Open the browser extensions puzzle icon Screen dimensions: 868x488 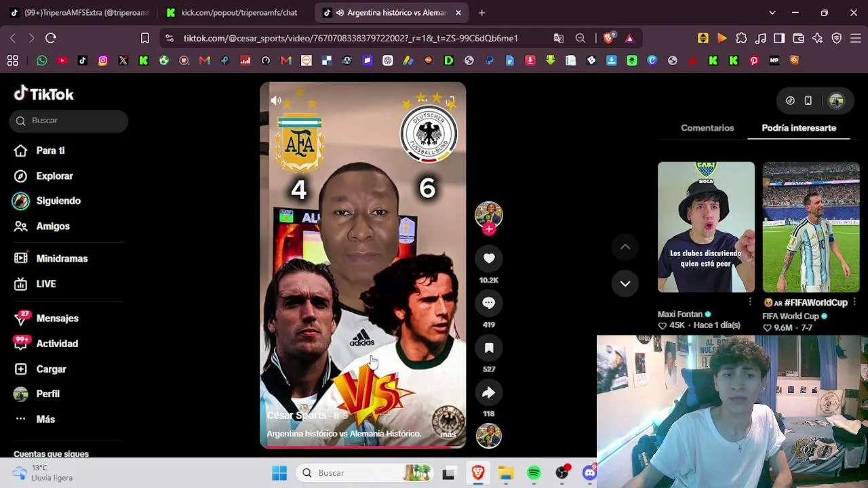click(741, 39)
